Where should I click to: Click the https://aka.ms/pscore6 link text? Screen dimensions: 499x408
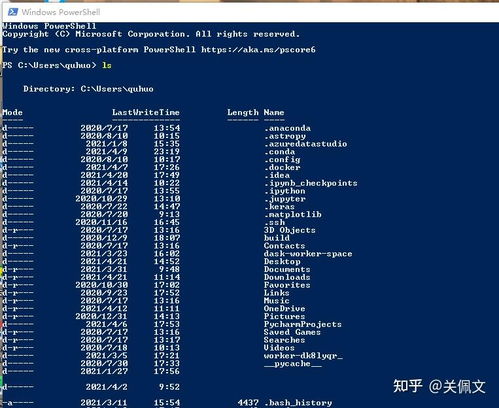click(258, 50)
